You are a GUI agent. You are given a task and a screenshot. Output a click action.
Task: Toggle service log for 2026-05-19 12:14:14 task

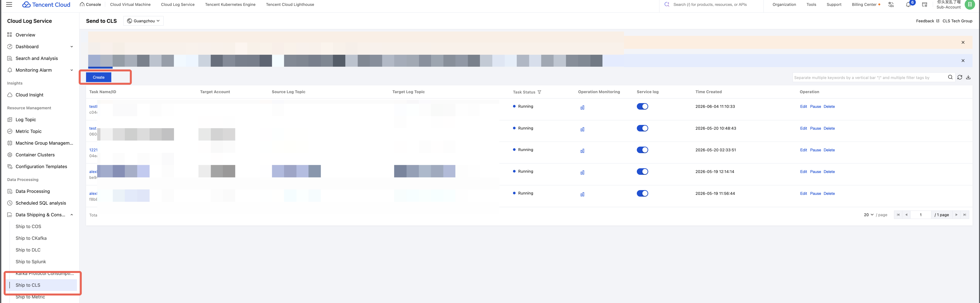(x=642, y=172)
